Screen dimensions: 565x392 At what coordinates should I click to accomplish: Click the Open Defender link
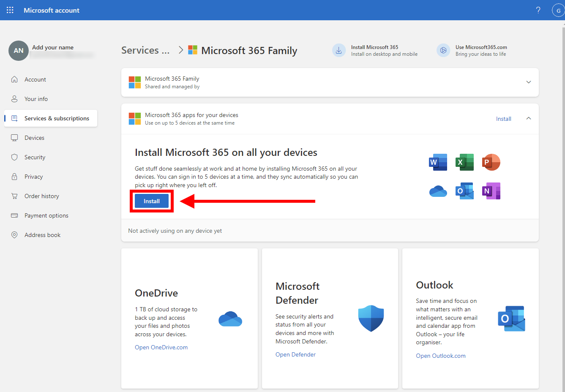point(295,354)
